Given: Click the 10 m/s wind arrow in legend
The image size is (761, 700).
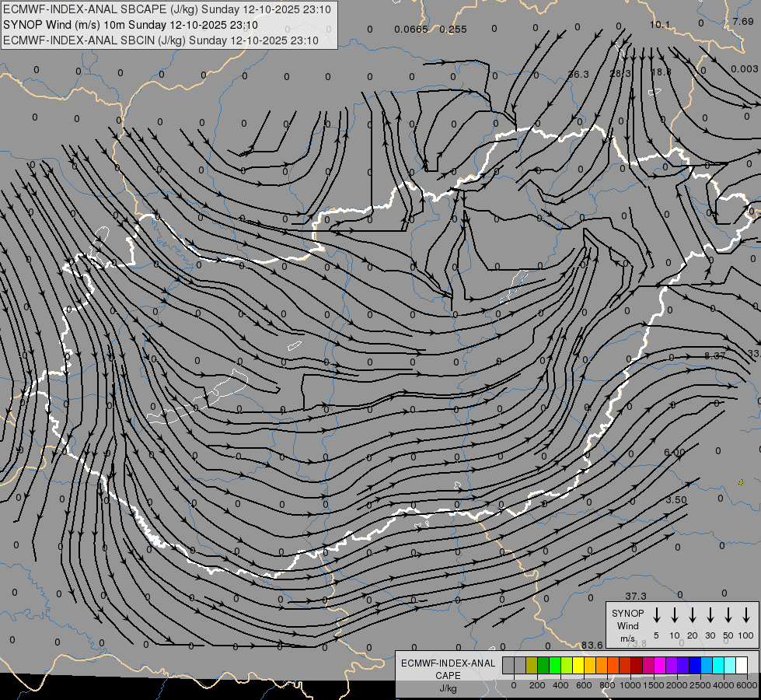Looking at the screenshot, I should [x=675, y=615].
